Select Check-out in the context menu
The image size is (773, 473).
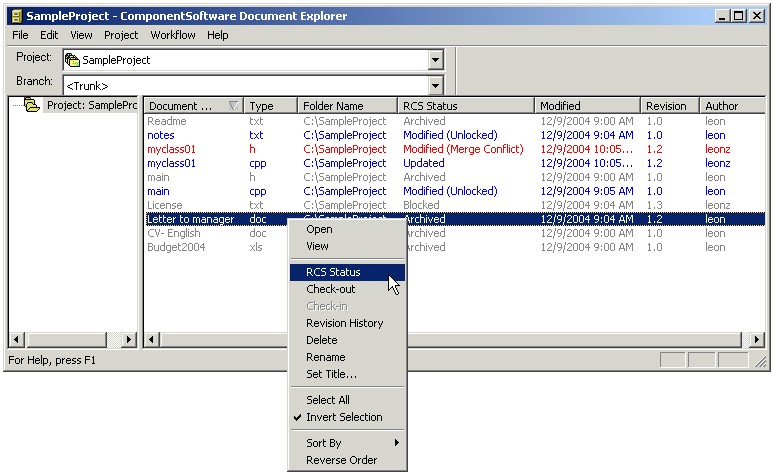pyautogui.click(x=330, y=289)
